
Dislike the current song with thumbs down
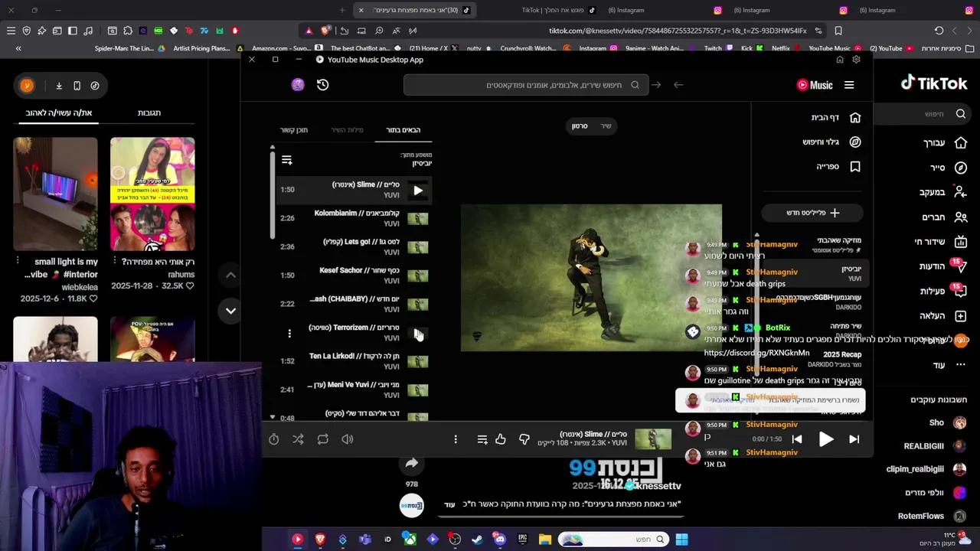pos(524,439)
